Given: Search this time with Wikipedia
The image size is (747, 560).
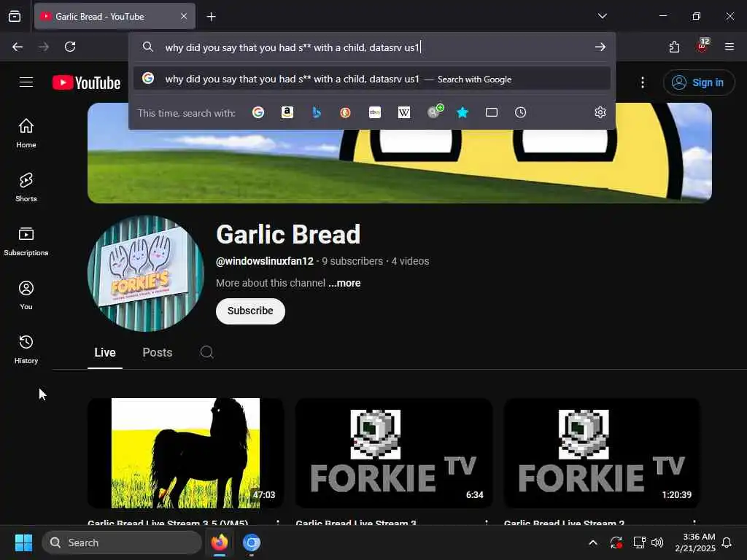Looking at the screenshot, I should 404,112.
